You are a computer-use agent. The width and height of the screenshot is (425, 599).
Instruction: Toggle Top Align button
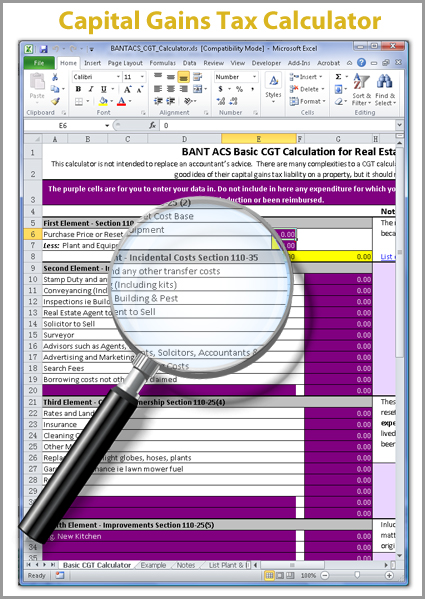[x=158, y=76]
